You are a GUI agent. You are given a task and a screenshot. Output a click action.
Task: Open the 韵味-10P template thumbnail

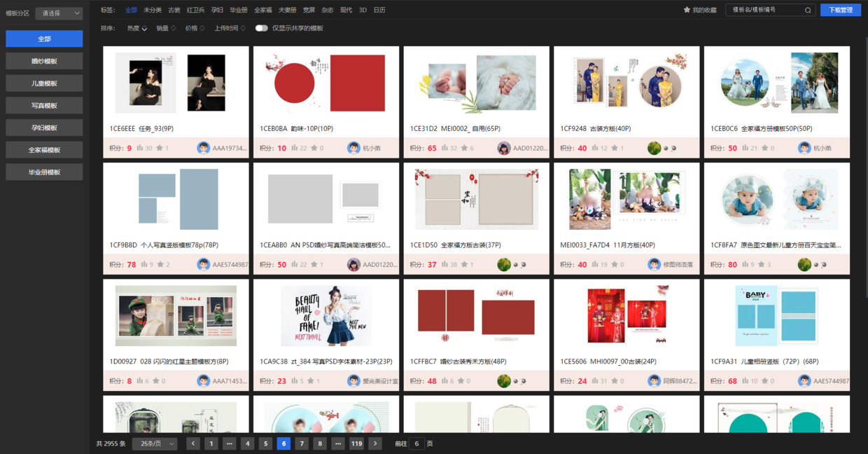coord(326,83)
